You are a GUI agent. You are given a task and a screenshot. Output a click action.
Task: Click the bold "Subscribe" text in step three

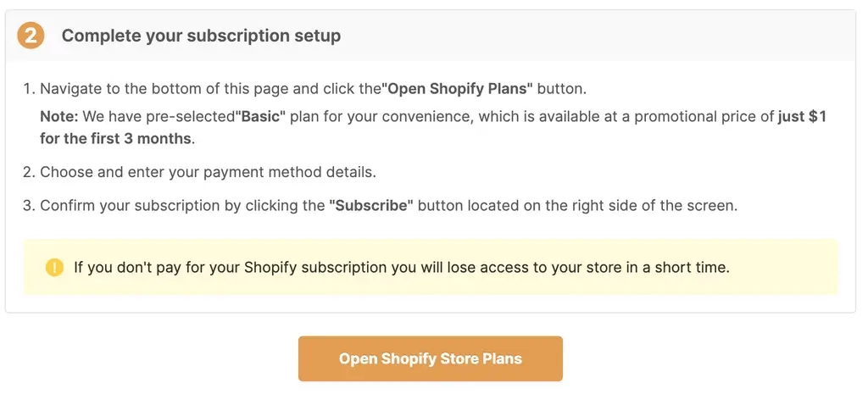370,206
